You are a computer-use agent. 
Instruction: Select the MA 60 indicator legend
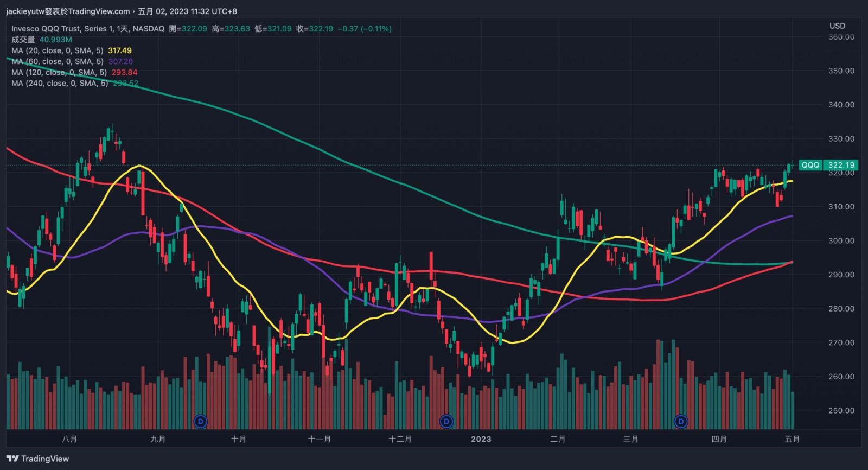click(x=58, y=61)
